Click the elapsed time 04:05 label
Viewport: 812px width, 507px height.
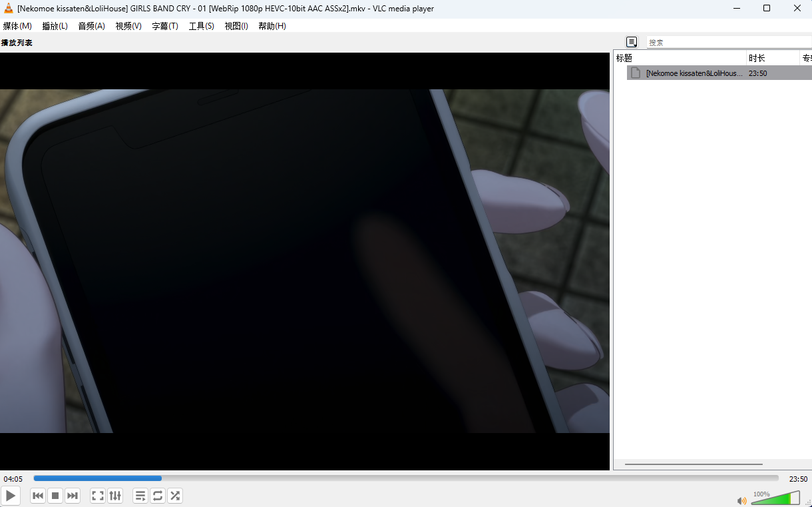point(13,479)
